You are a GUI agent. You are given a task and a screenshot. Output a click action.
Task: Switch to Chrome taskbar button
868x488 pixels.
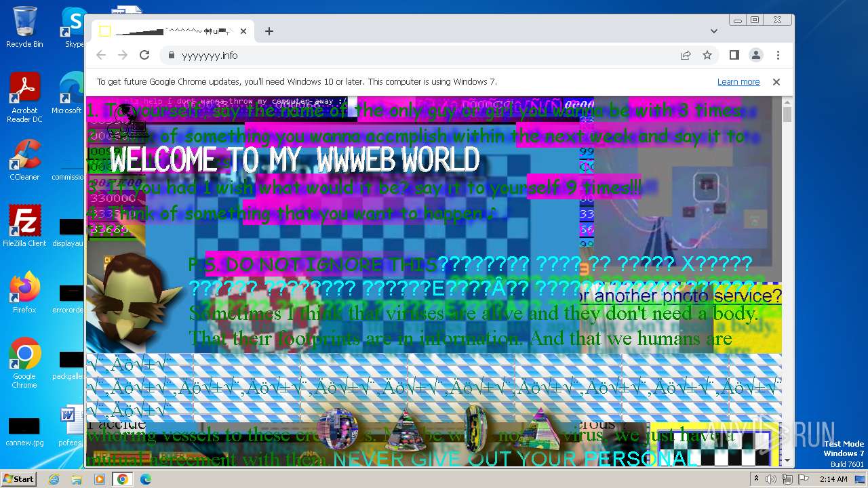tap(123, 479)
